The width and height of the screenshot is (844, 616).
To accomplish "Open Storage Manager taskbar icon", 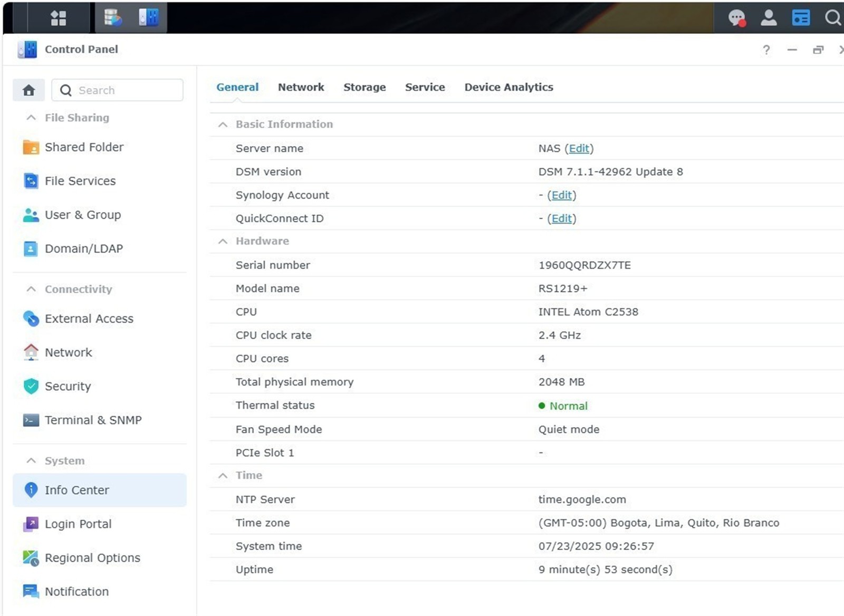I will pos(113,18).
